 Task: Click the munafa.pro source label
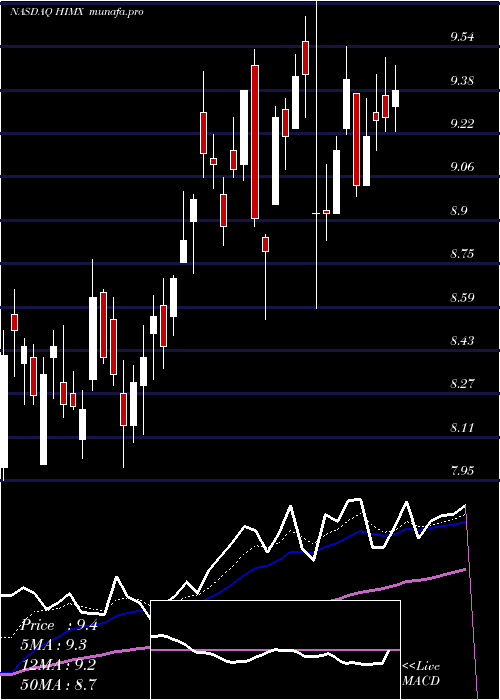click(117, 12)
